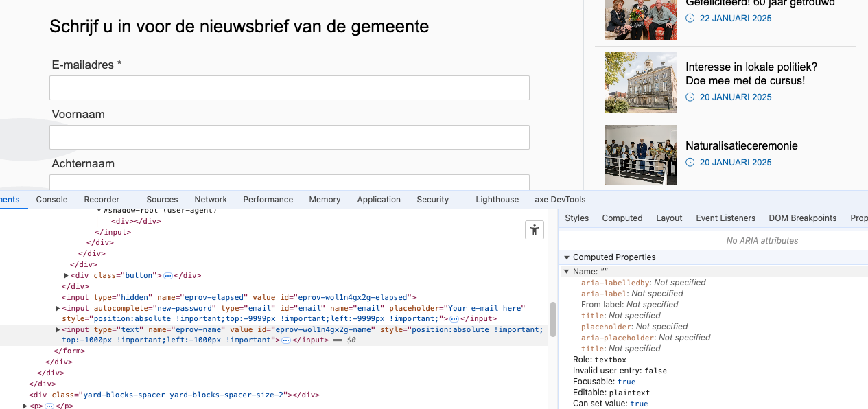This screenshot has width=868, height=409.
Task: Click the newsletter heading Schrijf u in
Action: [239, 27]
